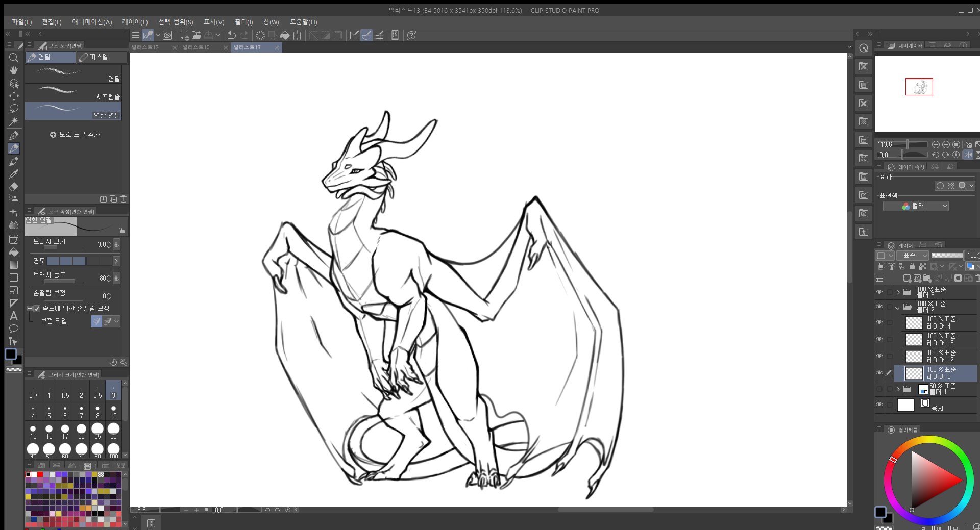Select the Brush tool in toolbox

point(14,161)
